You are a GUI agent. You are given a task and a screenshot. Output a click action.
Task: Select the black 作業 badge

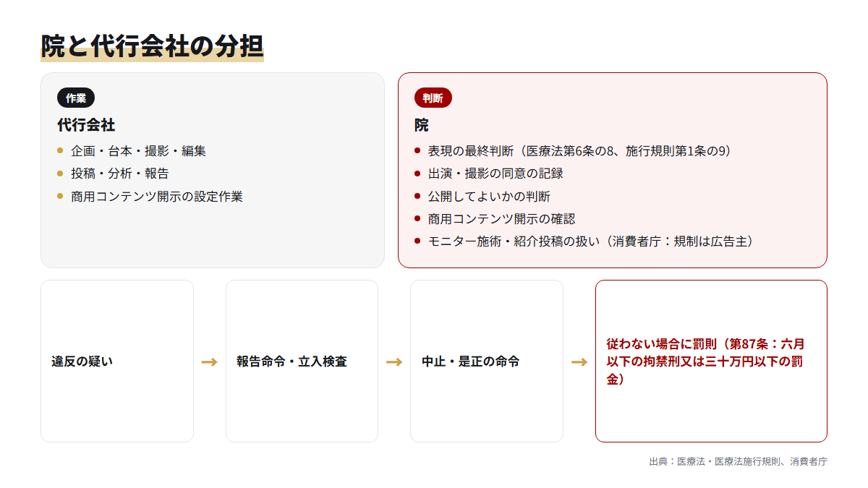(76, 98)
